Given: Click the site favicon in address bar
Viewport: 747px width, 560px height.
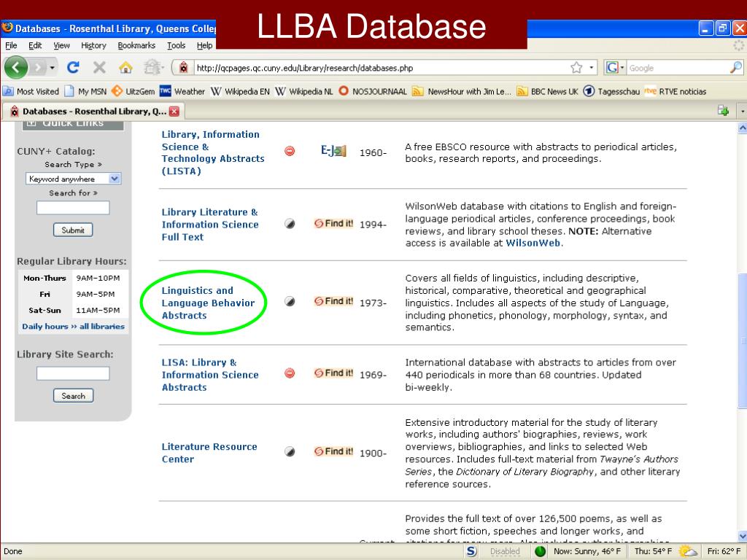Looking at the screenshot, I should pos(183,68).
